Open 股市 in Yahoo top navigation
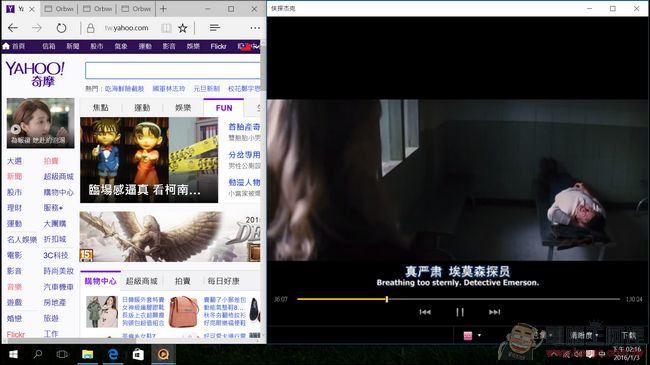This screenshot has height=365, width=650. tap(97, 46)
